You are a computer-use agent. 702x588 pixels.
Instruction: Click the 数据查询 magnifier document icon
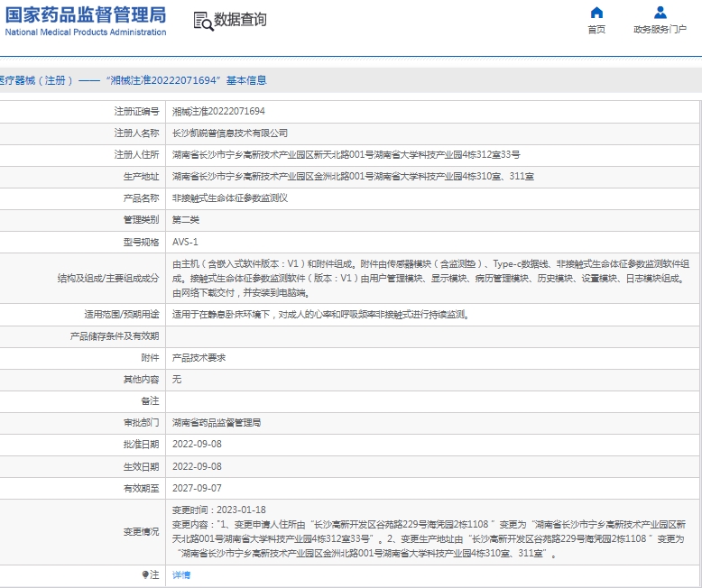203,21
